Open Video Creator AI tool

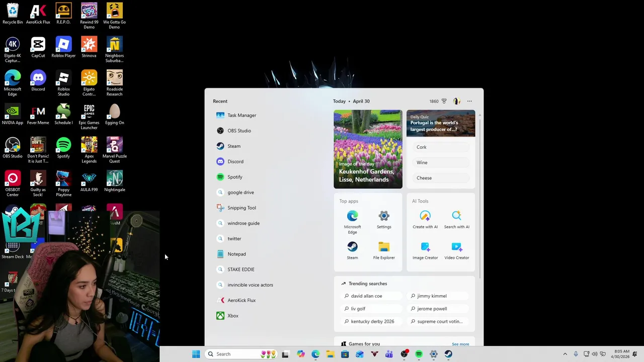[x=457, y=250]
